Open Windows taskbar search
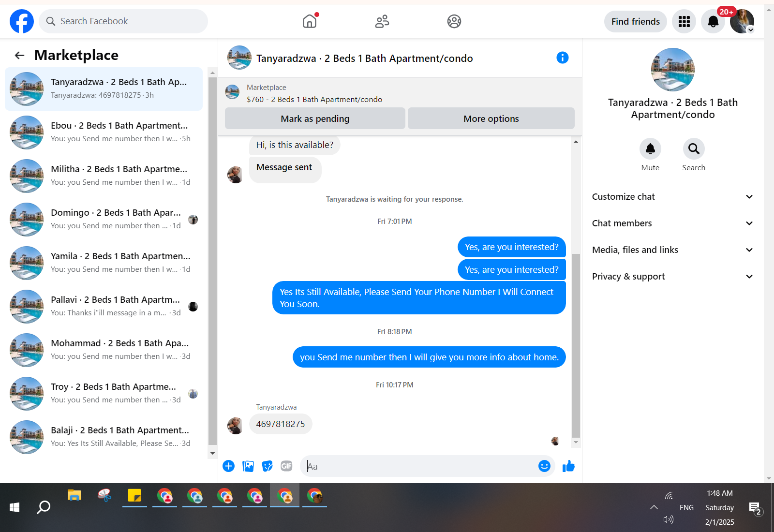The width and height of the screenshot is (774, 532). (x=44, y=507)
